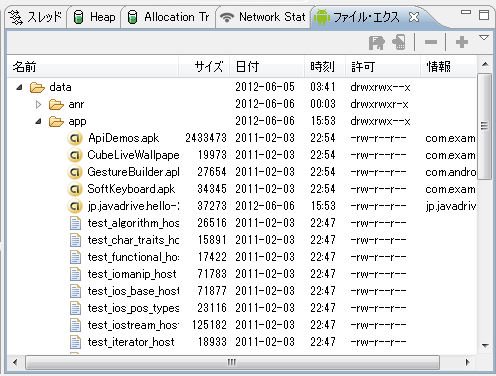Click the vertical scrollbar down arrow
The image size is (496, 376).
(485, 345)
